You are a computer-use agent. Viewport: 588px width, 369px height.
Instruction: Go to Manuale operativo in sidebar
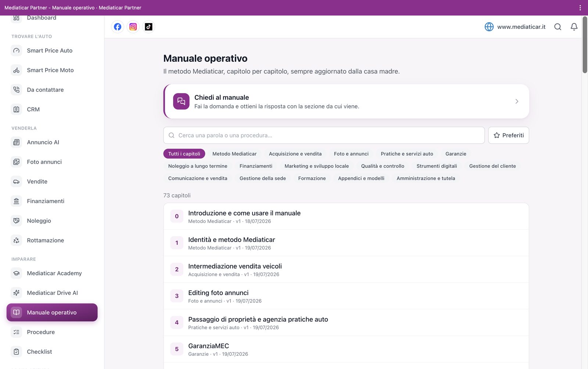pos(52,312)
